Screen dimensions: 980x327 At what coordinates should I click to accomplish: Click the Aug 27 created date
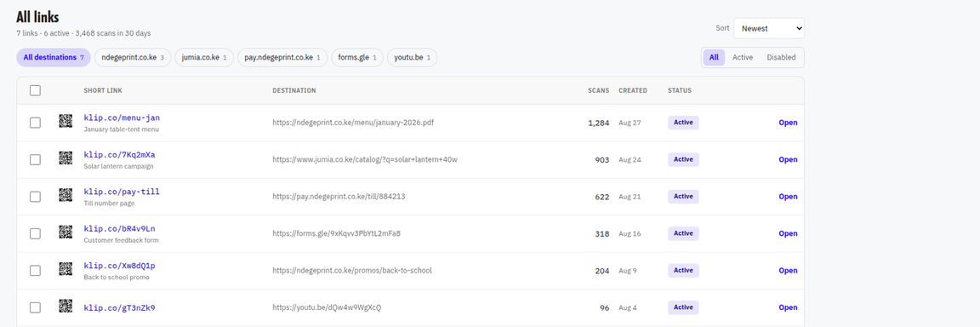630,123
